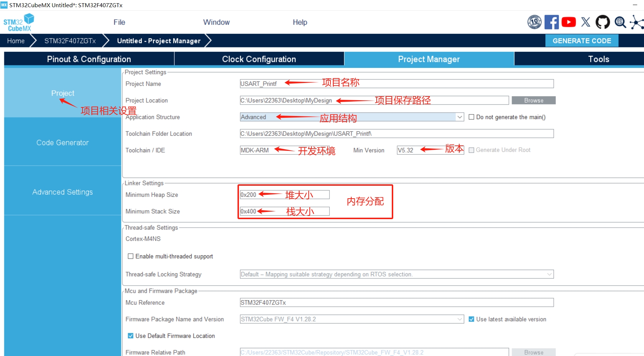Uncheck 'Use latest available version'
Screen dimensions: 644x356
click(x=471, y=319)
